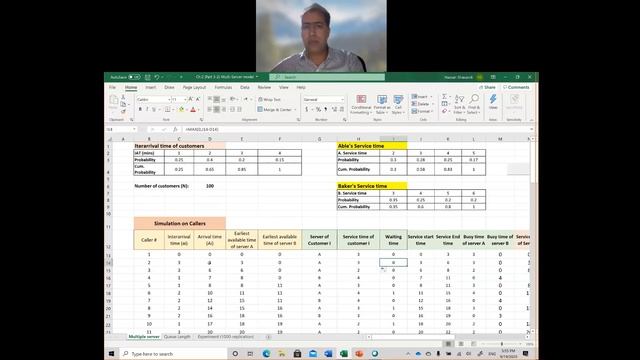
Task: Open the Borders dropdown
Action: click(173, 109)
